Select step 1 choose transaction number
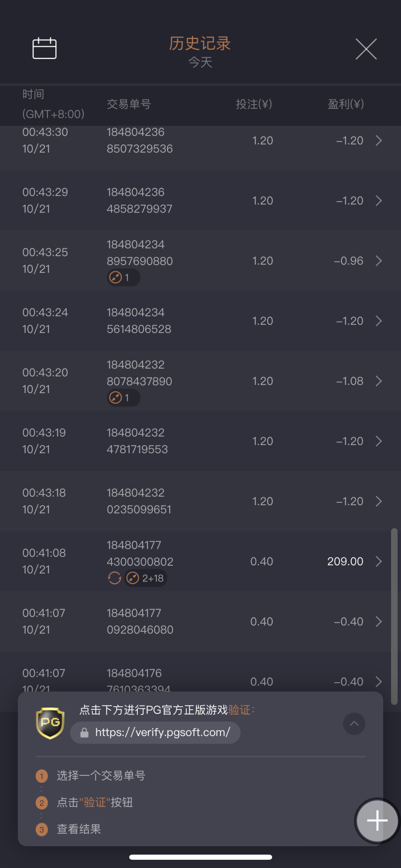 click(x=101, y=776)
